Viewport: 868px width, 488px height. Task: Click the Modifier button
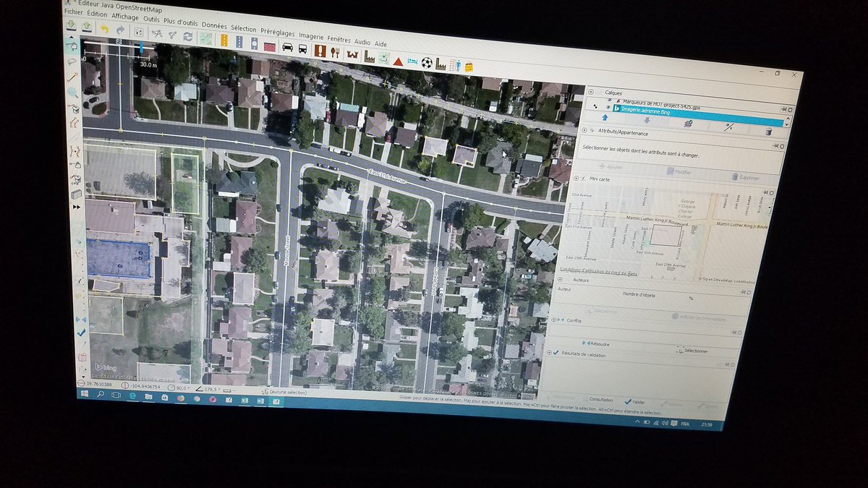pos(679,171)
